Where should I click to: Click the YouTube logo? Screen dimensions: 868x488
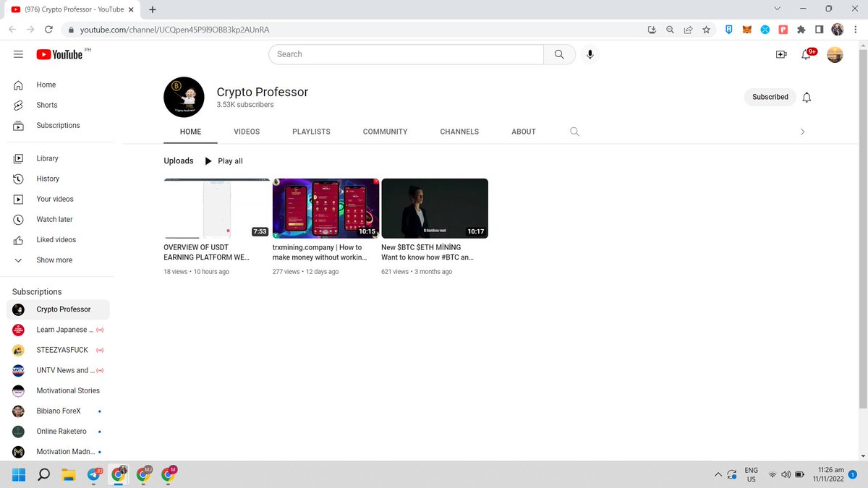(x=59, y=54)
